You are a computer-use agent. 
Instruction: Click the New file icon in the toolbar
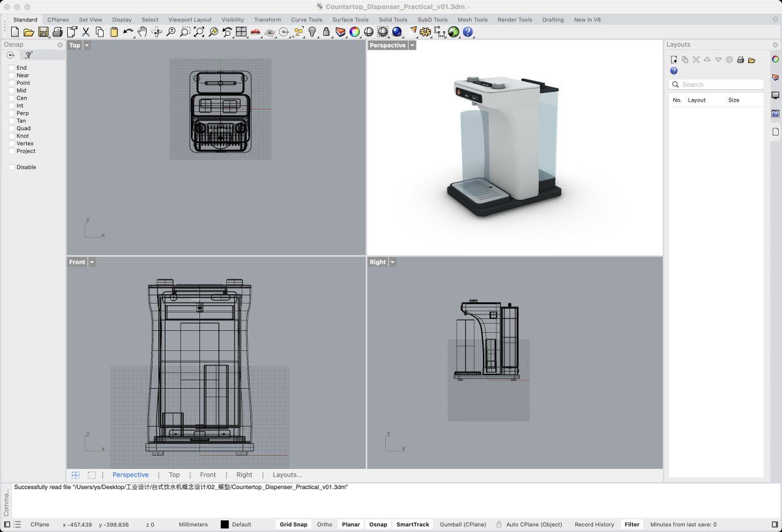pos(14,32)
